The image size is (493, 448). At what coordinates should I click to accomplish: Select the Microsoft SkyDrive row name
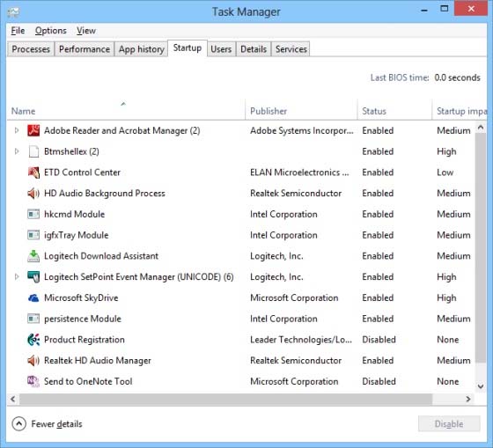click(x=81, y=297)
